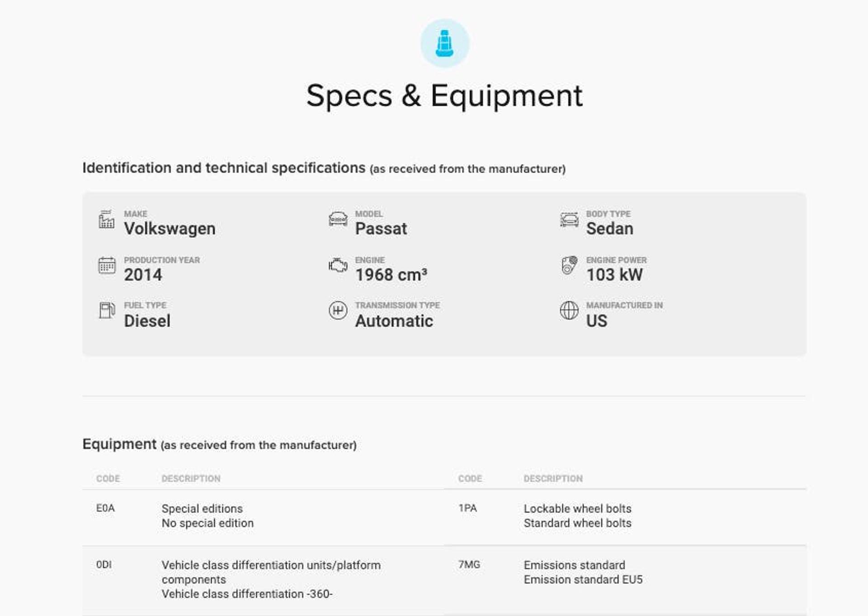Click the Equipment section heading
The width and height of the screenshot is (868, 616).
pos(119,444)
